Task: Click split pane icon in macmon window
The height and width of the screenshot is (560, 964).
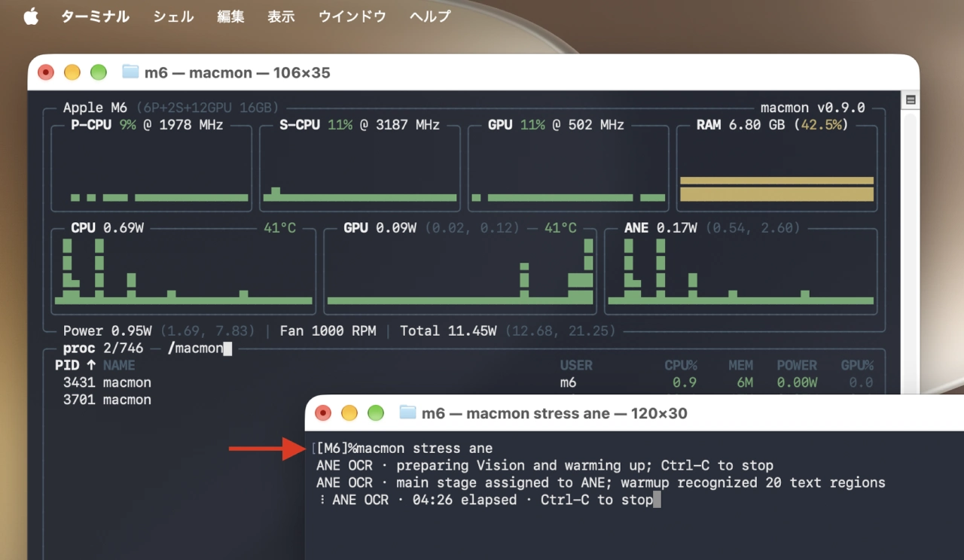Action: click(910, 100)
